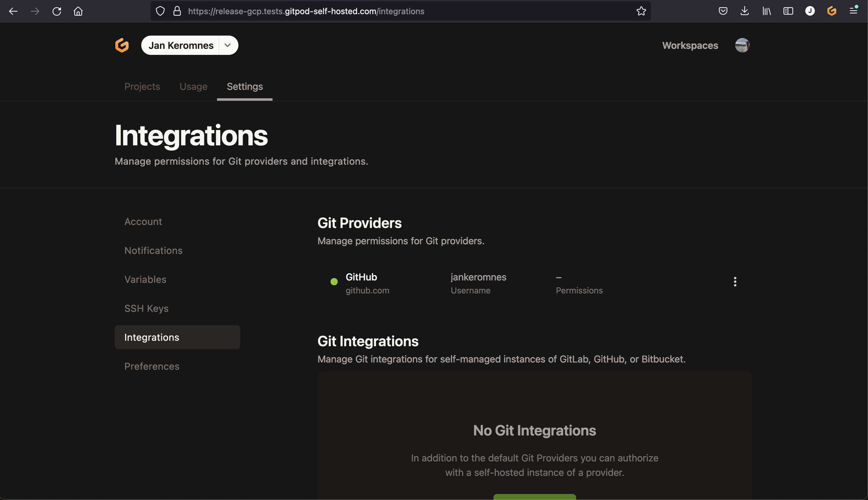The width and height of the screenshot is (868, 500).
Task: Open the Firefox downloads panel
Action: pos(744,11)
